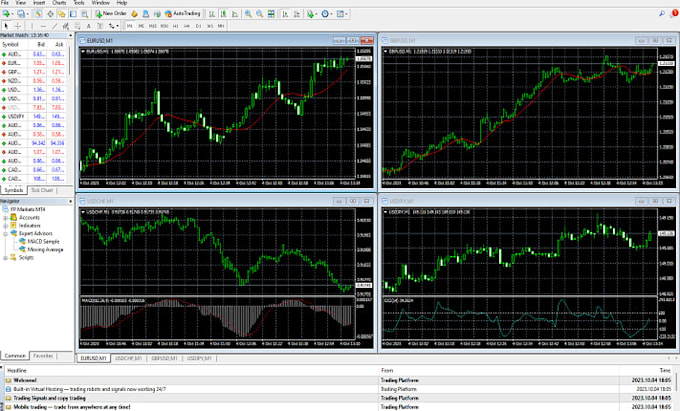Zoom in on the chart
680x411 pixels.
248,14
